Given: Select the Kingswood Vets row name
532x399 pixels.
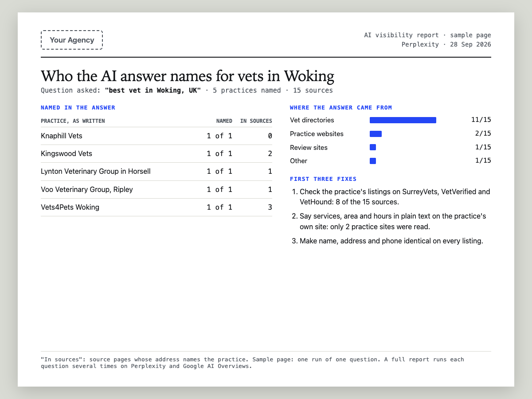Looking at the screenshot, I should pos(66,153).
